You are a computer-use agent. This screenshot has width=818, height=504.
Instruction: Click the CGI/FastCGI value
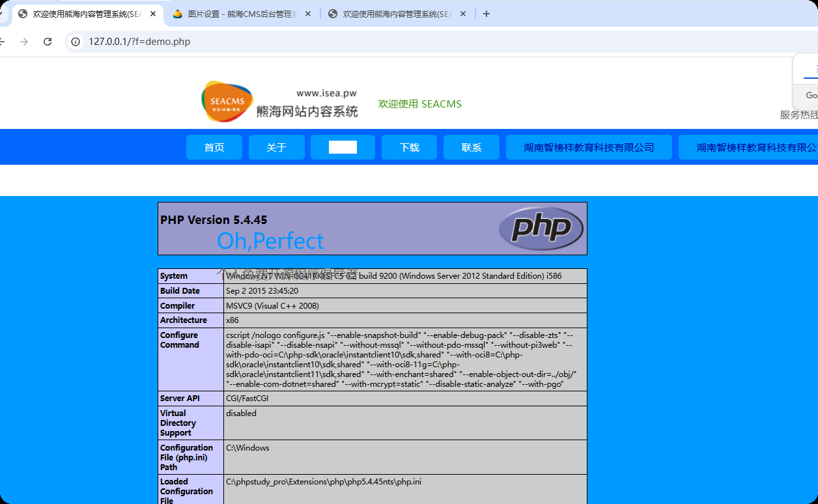coord(247,399)
